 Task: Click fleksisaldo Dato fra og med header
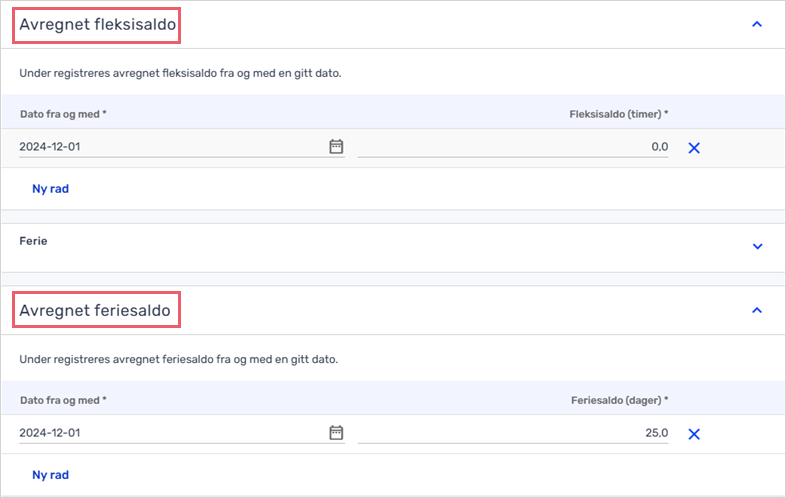[x=63, y=114]
